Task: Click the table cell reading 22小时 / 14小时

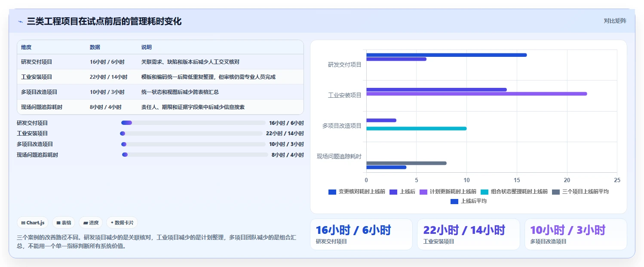Action: [109, 77]
